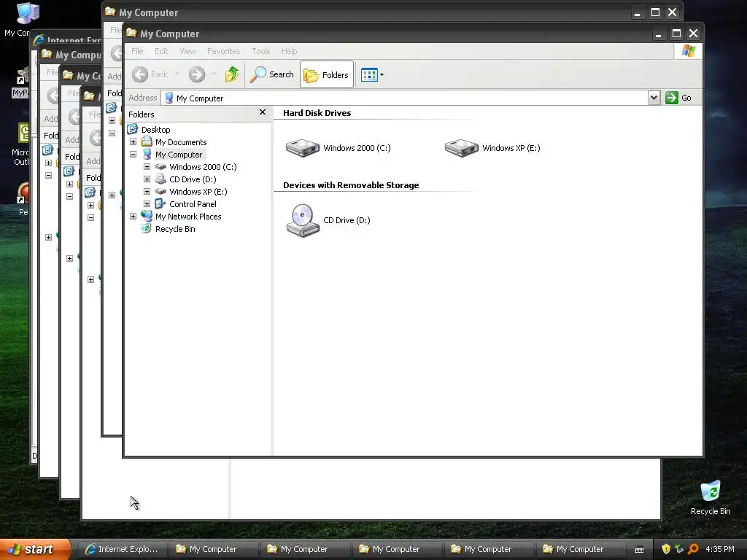Open the File menu
The width and height of the screenshot is (747, 560).
click(137, 51)
